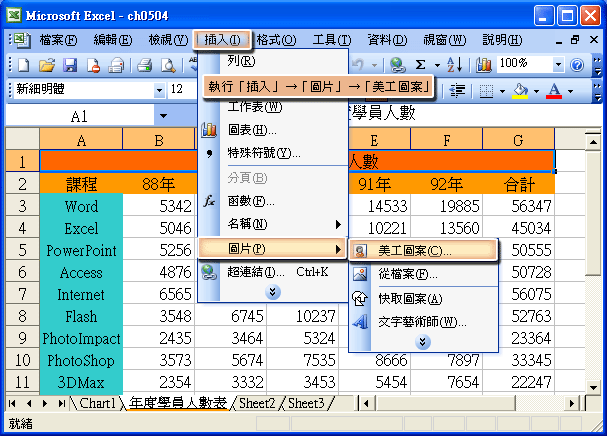Select cell A5 containing PowerPoint
Image resolution: width=607 pixels, height=436 pixels.
coord(81,250)
